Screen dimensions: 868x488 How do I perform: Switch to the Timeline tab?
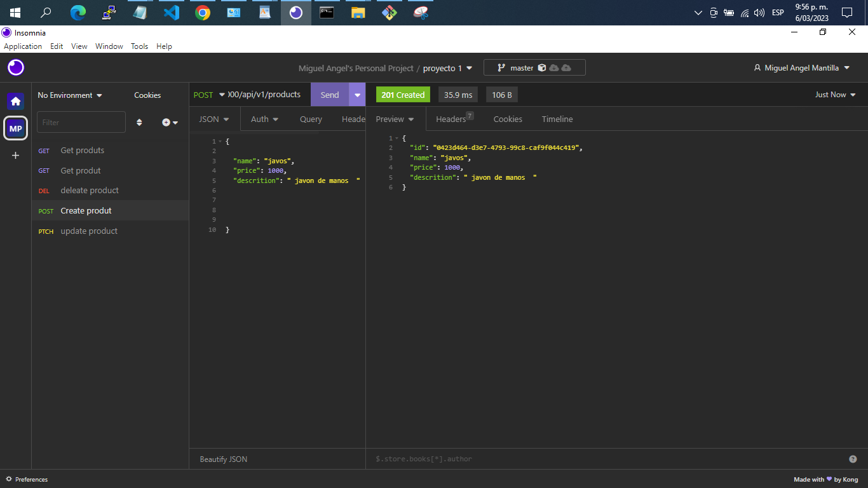pyautogui.click(x=557, y=119)
